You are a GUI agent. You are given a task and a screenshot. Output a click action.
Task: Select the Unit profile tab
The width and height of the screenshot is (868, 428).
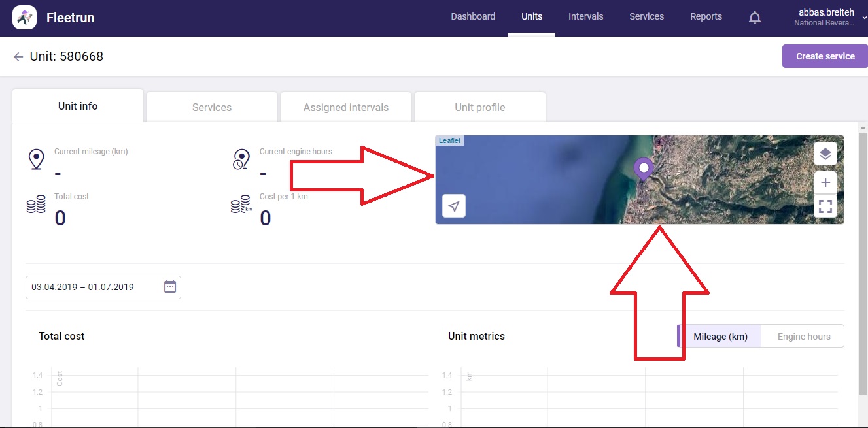click(479, 107)
